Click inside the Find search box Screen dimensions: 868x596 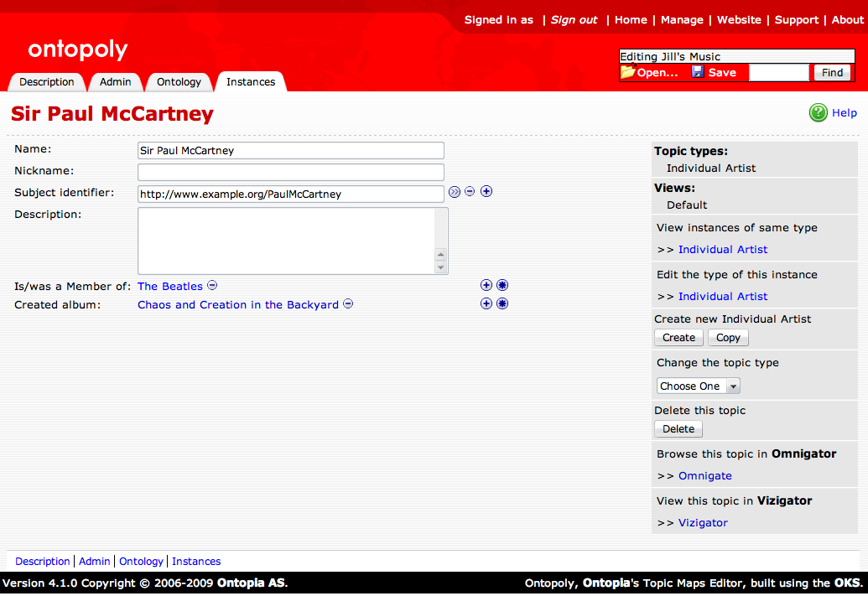[x=778, y=73]
